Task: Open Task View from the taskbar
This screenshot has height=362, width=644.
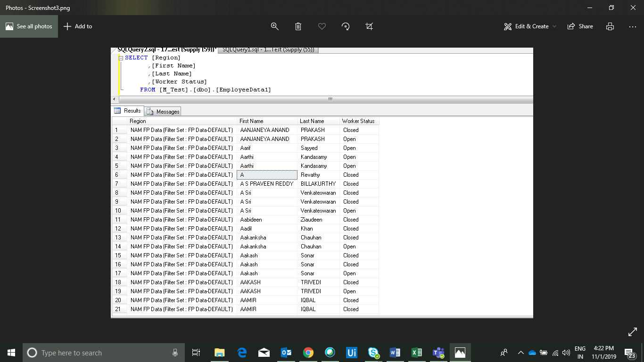Action: click(x=196, y=353)
